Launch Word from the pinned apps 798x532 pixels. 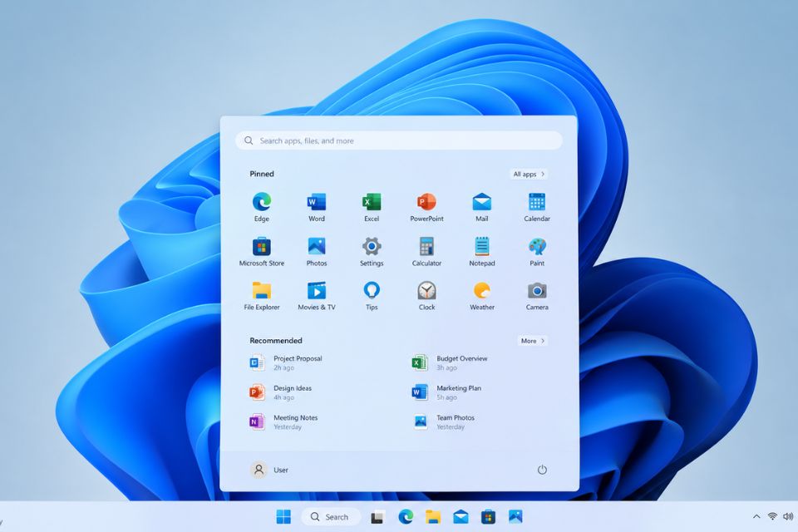tap(317, 207)
